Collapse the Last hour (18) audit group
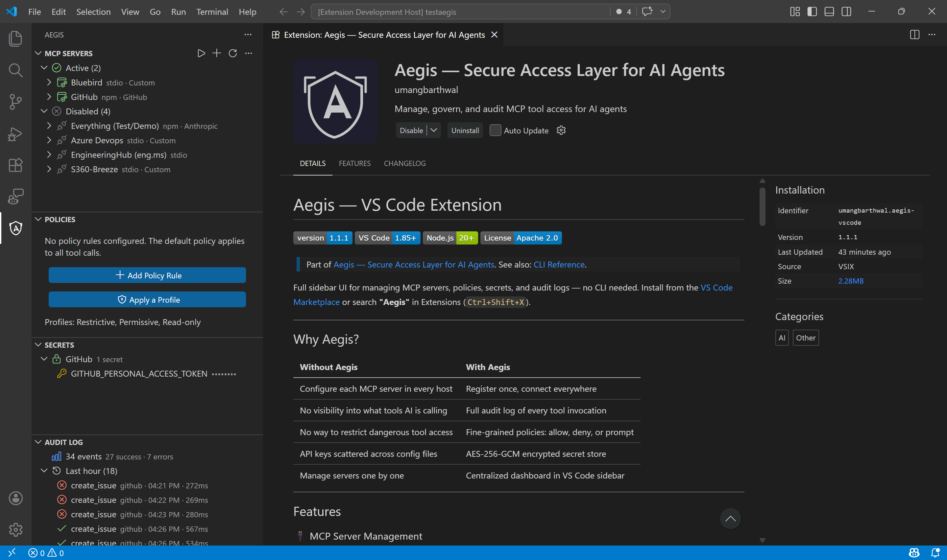The width and height of the screenshot is (947, 560). [x=44, y=471]
